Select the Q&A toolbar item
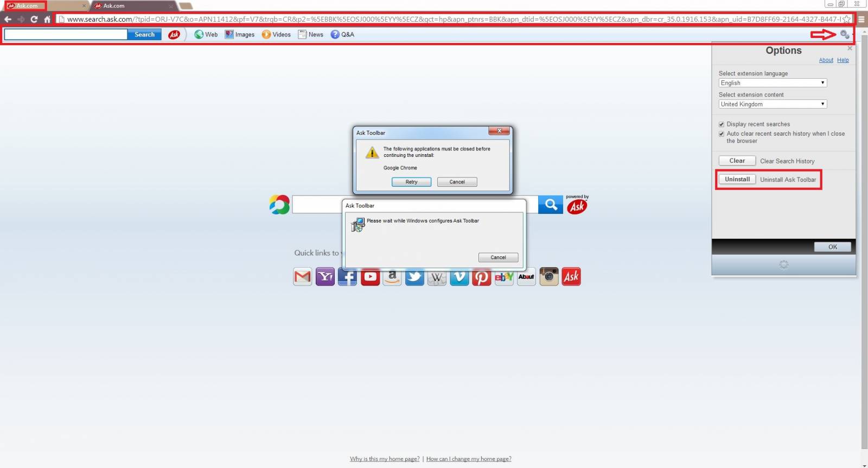Image resolution: width=868 pixels, height=468 pixels. [x=342, y=34]
